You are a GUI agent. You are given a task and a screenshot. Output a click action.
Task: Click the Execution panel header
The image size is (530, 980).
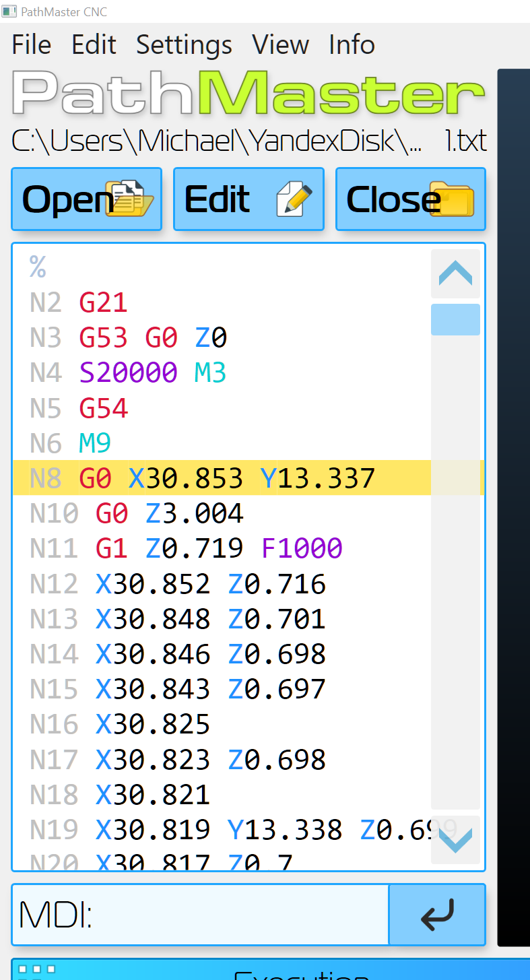click(270, 970)
